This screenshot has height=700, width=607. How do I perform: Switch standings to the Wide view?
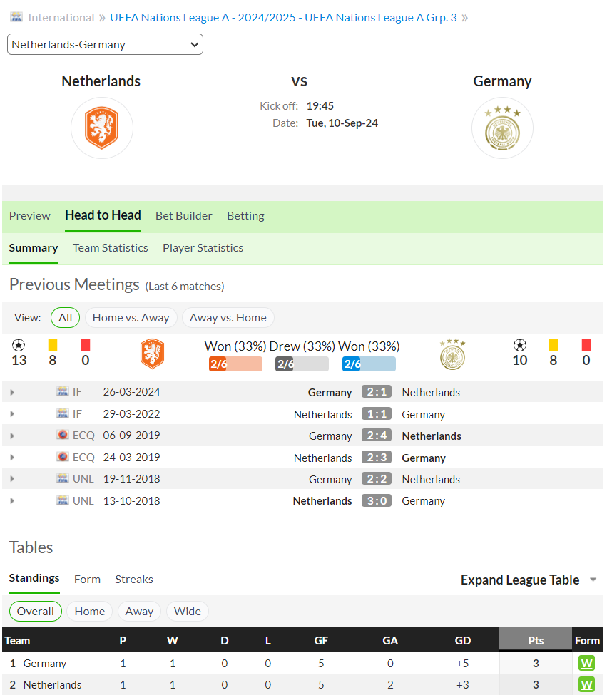(x=187, y=611)
